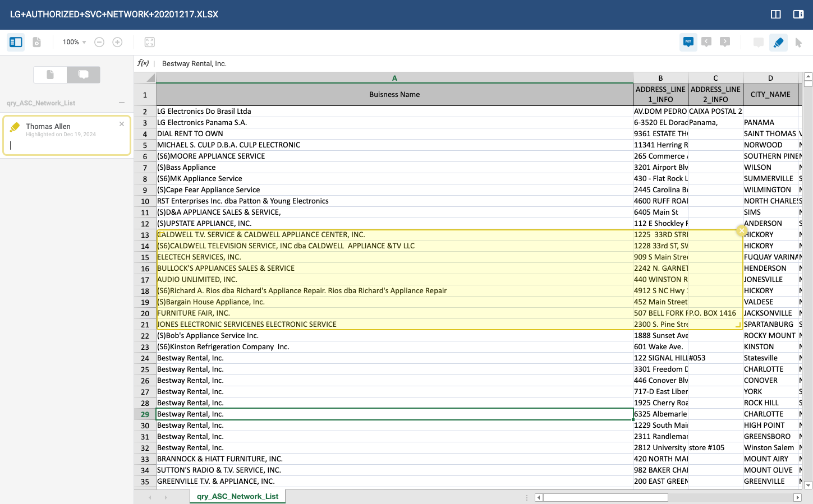Switch sidebar to comments view tab
This screenshot has width=813, height=504.
click(x=84, y=75)
